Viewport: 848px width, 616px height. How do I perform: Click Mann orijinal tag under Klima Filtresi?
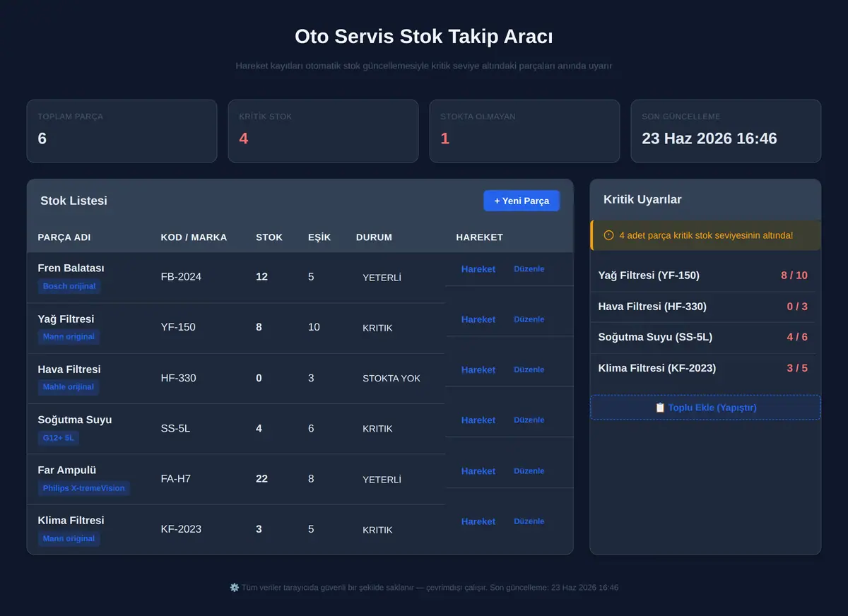[69, 538]
